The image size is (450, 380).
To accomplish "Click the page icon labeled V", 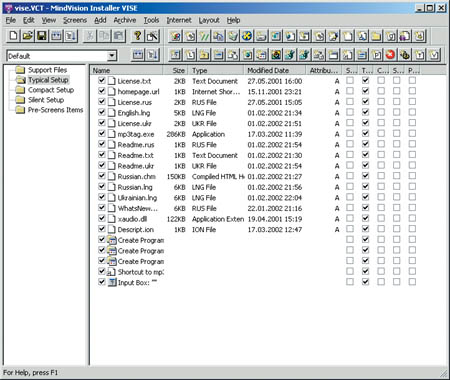I will 434,55.
